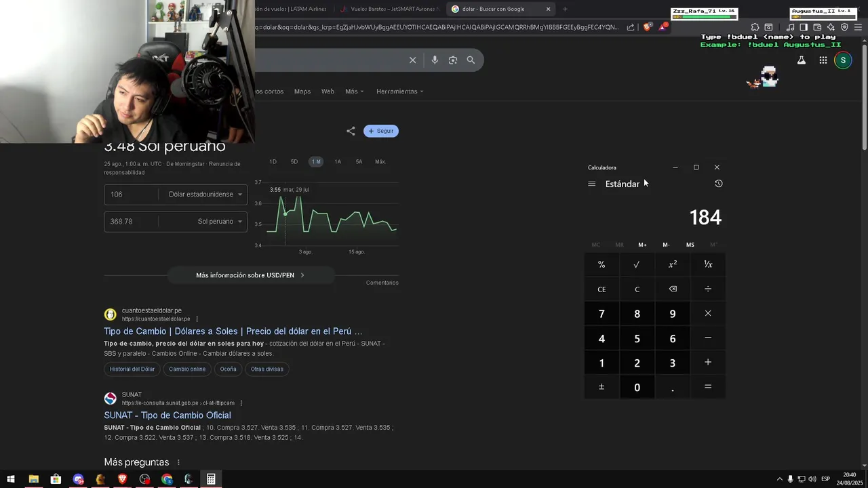Open the Brave main hamburger menu
The width and height of the screenshot is (868, 488).
point(859,27)
